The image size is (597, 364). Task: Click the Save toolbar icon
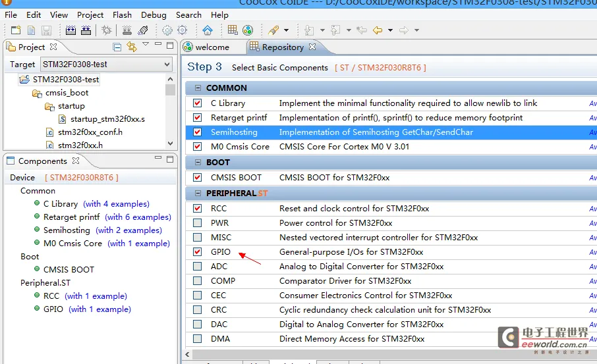click(46, 30)
